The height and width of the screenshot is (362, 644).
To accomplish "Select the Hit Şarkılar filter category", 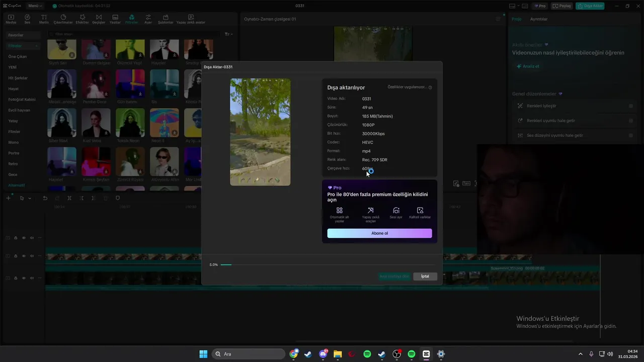I will [18, 78].
